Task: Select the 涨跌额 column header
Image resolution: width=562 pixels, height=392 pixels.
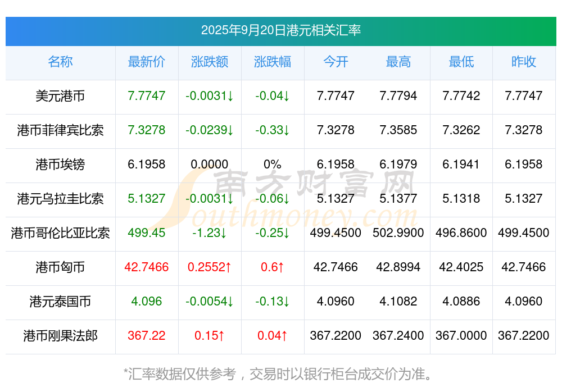Action: tap(210, 62)
